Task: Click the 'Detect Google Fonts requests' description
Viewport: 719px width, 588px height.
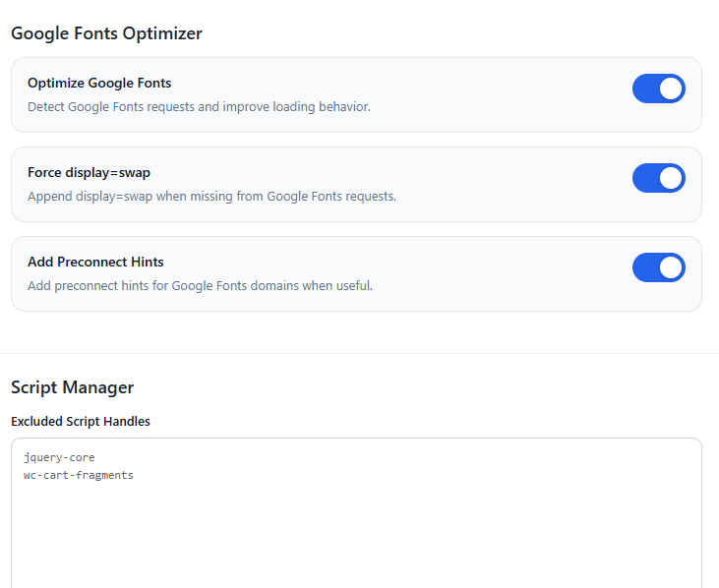Action: (199, 106)
